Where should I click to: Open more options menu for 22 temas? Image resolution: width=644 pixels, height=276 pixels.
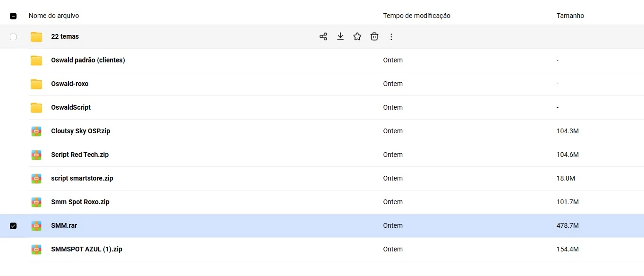(x=391, y=36)
